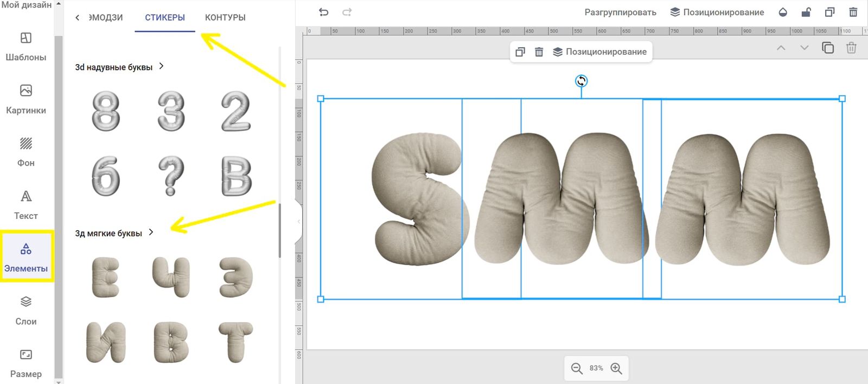This screenshot has height=384, width=868.
Task: Click the Разгруппировать button
Action: (x=620, y=12)
